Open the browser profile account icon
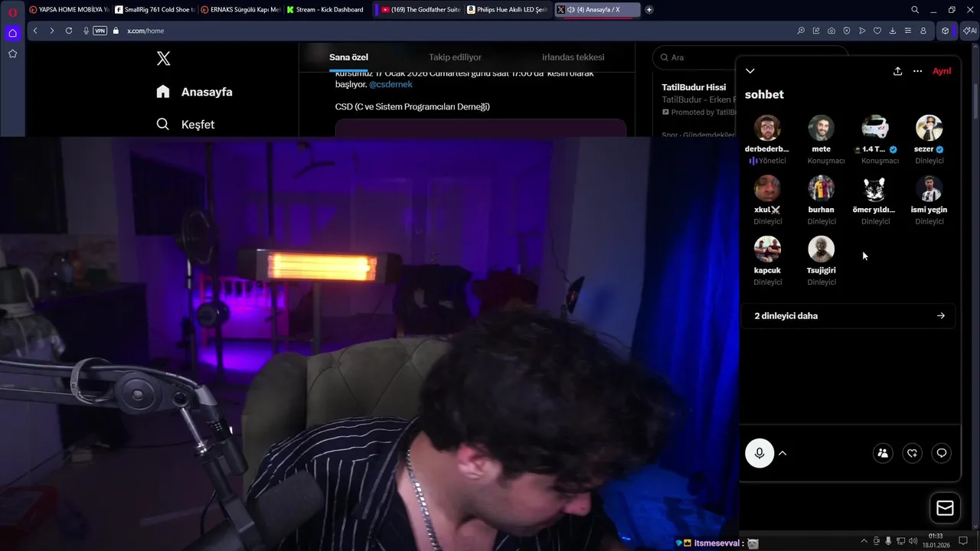Screen dimensions: 980x551 [x=923, y=31]
